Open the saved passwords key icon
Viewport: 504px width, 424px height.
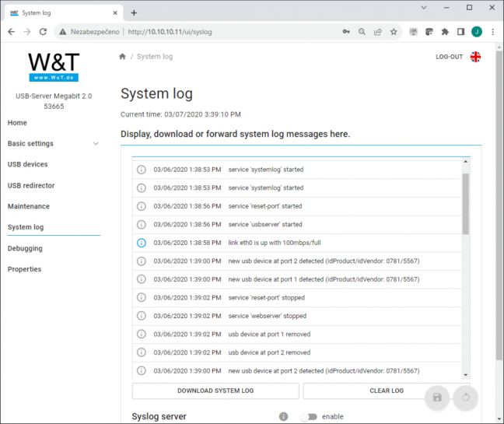pos(346,31)
